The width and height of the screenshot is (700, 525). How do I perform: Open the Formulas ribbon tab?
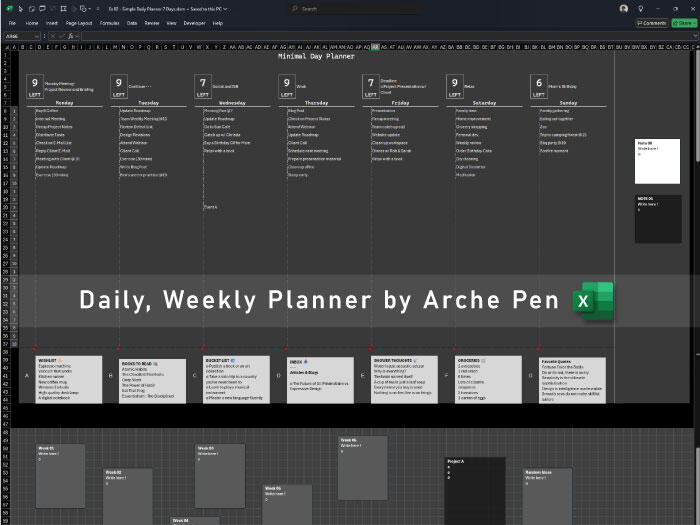[x=109, y=22]
